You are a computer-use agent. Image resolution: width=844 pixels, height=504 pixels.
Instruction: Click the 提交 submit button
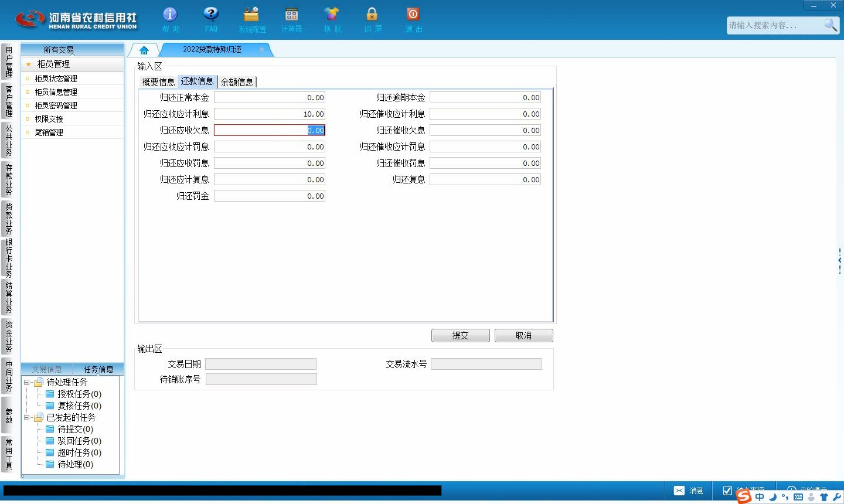[x=460, y=335]
